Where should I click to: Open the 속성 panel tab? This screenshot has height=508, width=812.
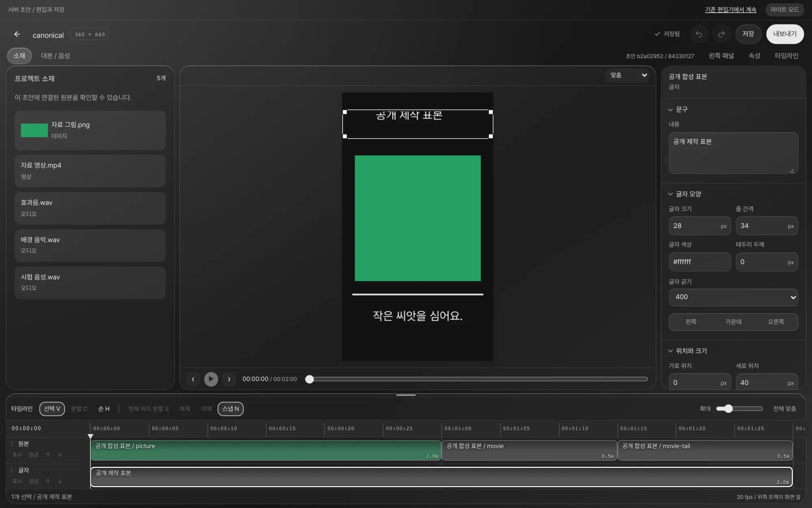coord(754,56)
